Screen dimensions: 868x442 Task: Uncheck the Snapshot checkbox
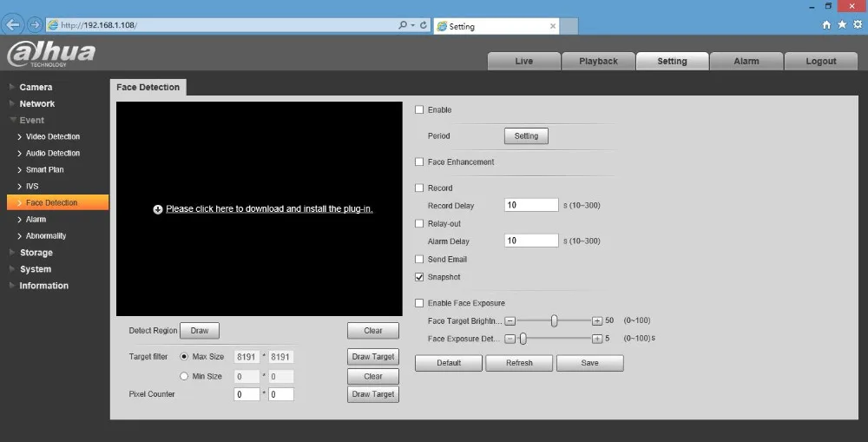tap(419, 277)
